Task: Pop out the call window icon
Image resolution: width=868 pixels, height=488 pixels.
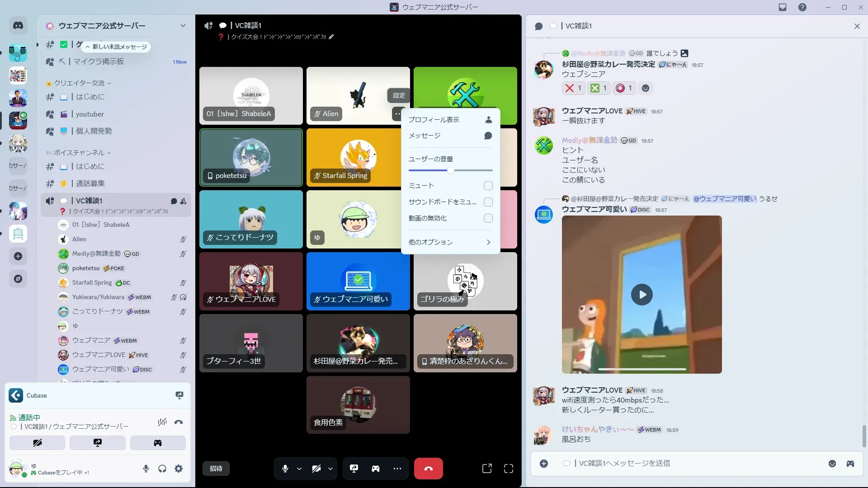Action: [487, 469]
